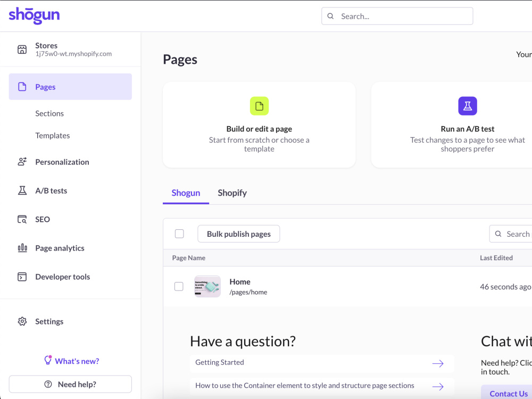532x399 pixels.
Task: Click the 46 seconds ago cell
Action: tap(505, 287)
